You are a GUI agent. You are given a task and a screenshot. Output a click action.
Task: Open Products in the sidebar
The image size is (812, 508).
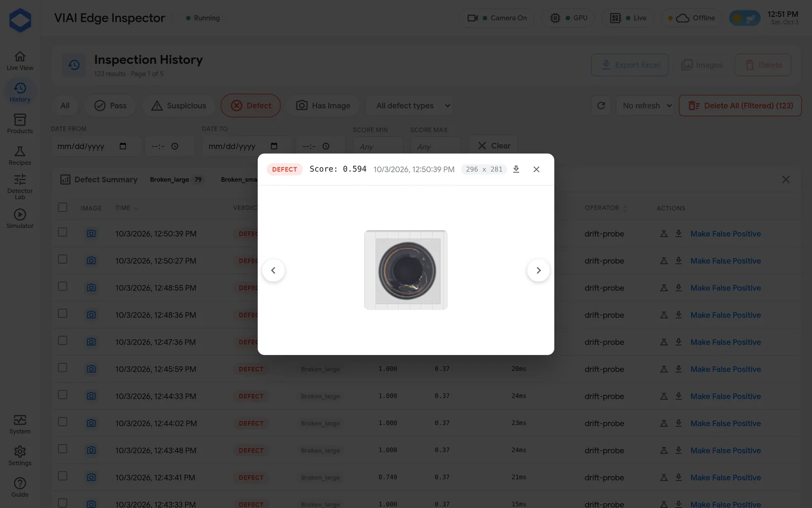(20, 124)
